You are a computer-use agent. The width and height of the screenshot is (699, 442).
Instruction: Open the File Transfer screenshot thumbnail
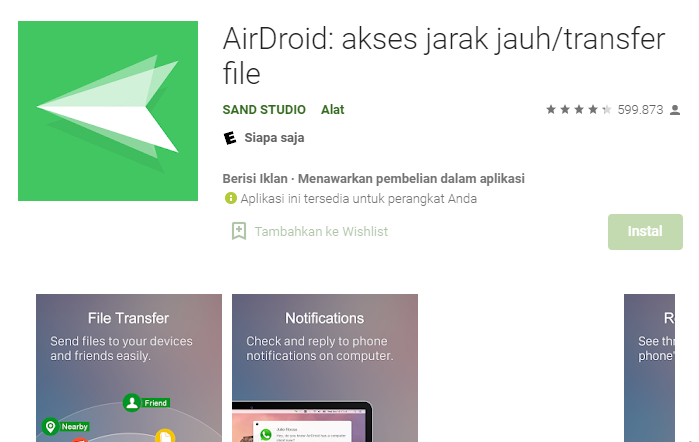(x=129, y=367)
